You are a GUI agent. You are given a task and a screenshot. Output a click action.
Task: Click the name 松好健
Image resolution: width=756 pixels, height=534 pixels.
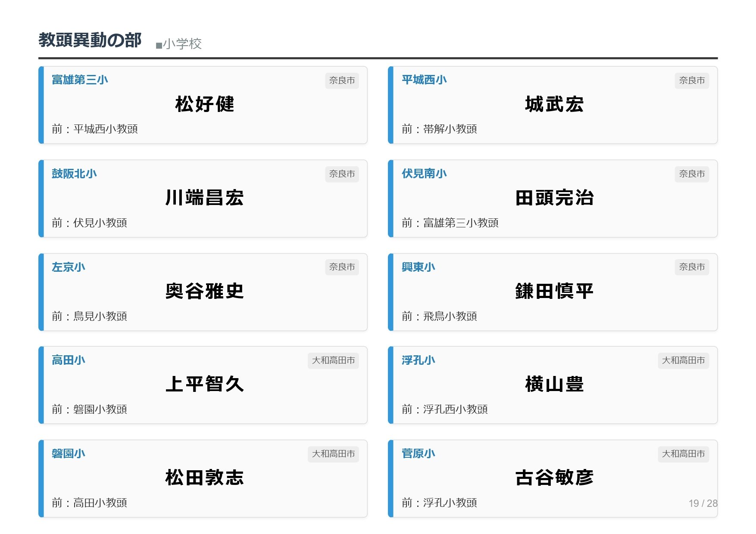205,104
